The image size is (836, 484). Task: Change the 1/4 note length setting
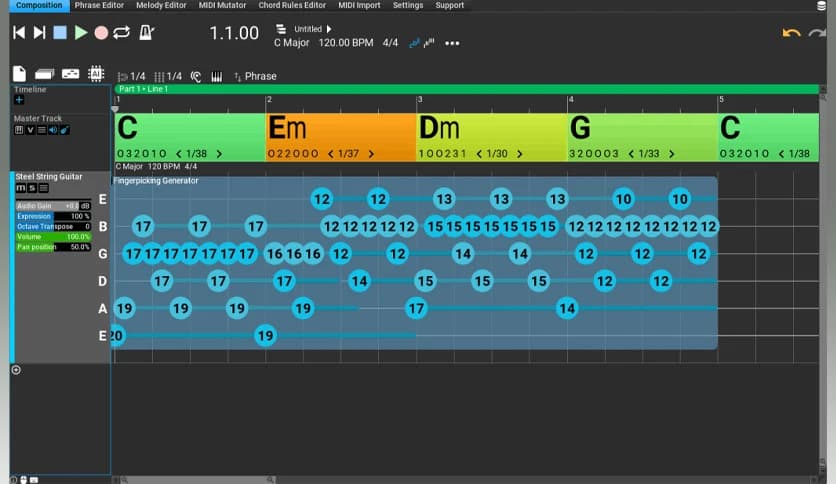(131, 76)
